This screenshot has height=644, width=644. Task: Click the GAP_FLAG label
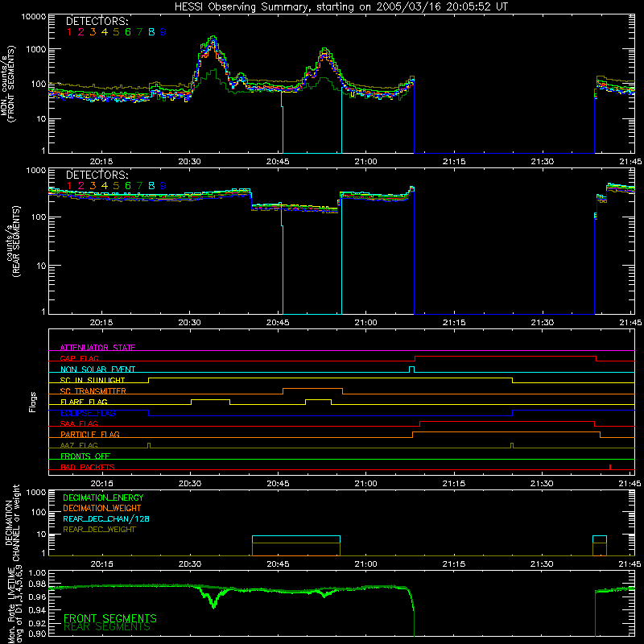[x=80, y=358]
